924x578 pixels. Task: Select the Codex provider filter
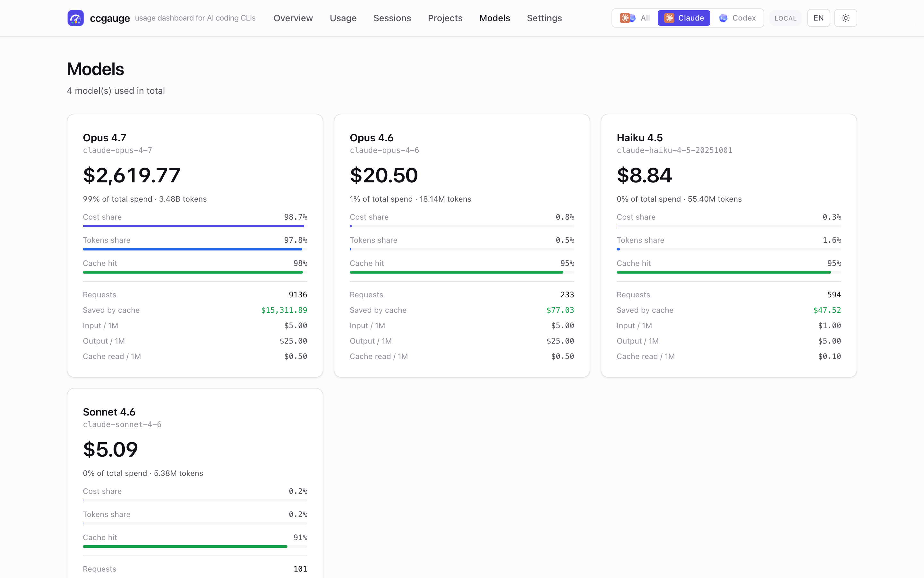pyautogui.click(x=737, y=18)
